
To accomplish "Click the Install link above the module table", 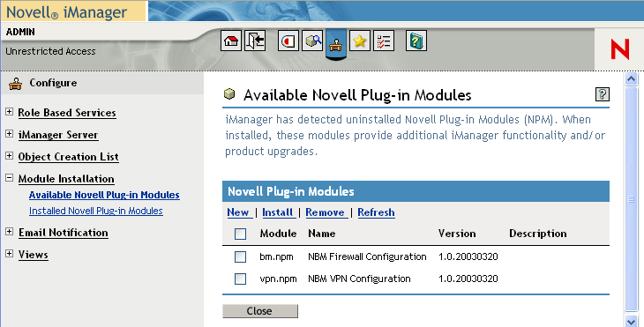I will pos(278,212).
